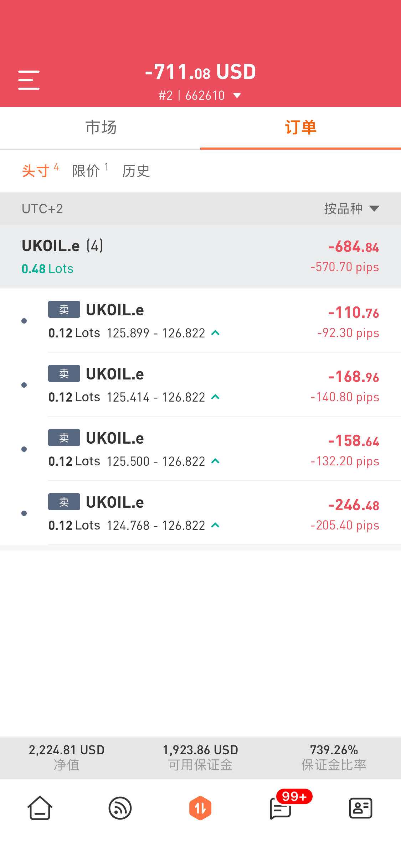Tap sell badge on 125.899 position

pos(64,309)
